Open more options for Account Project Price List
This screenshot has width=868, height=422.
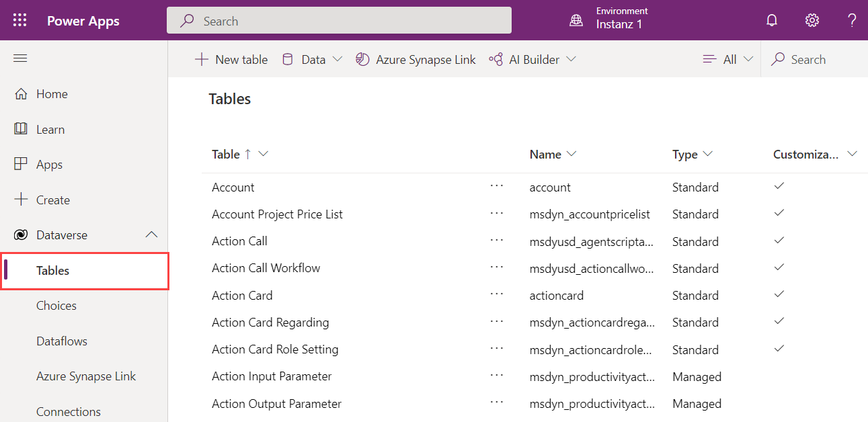point(497,214)
